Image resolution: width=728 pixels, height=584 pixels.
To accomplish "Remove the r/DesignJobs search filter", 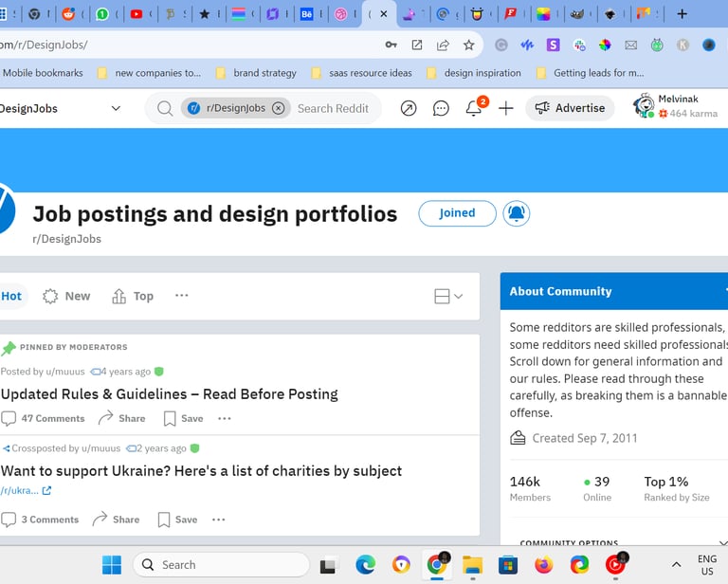I will click(278, 108).
